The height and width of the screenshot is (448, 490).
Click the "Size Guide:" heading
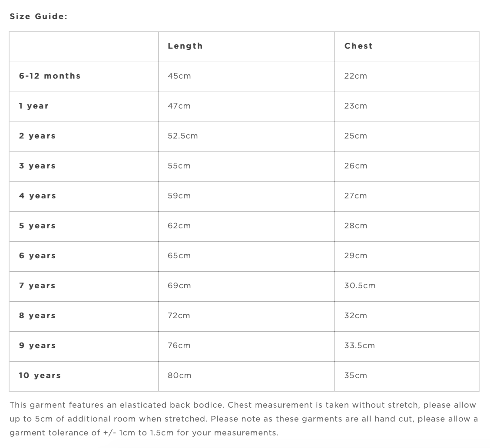tap(39, 16)
